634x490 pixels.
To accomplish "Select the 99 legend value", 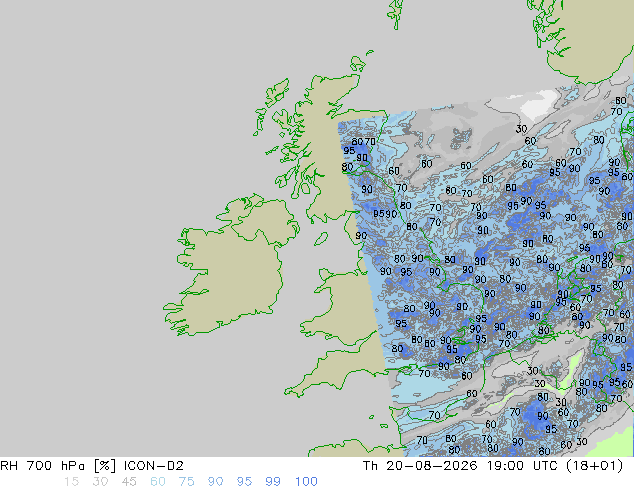I will coord(273,482).
